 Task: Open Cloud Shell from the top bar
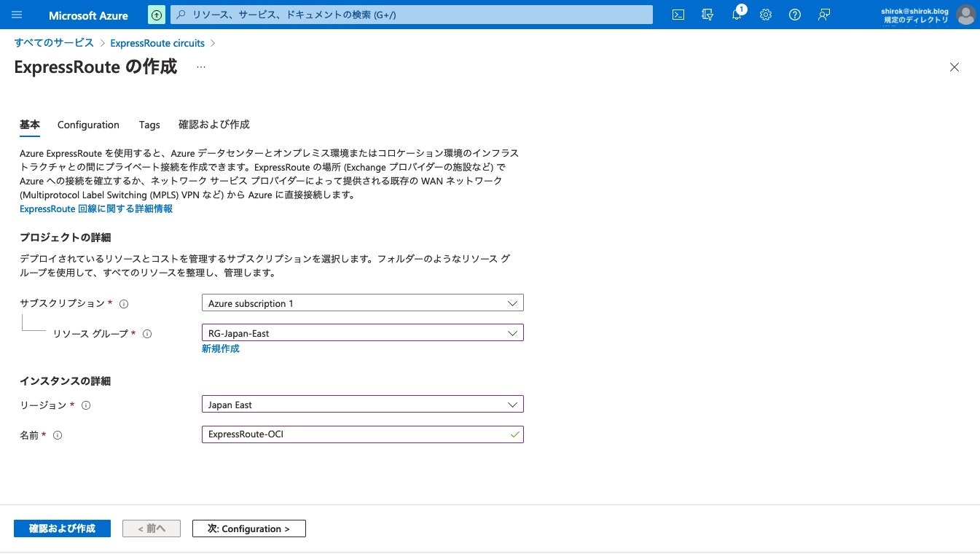(678, 15)
